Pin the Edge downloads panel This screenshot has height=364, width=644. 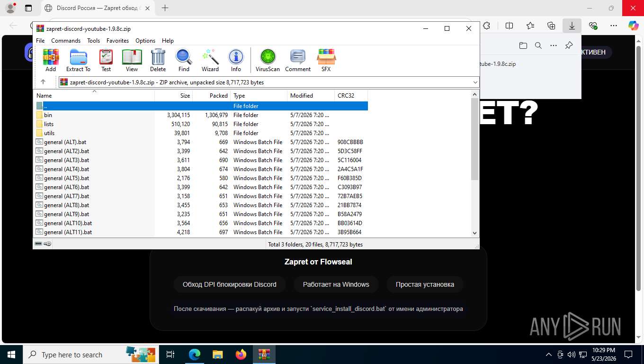[569, 45]
